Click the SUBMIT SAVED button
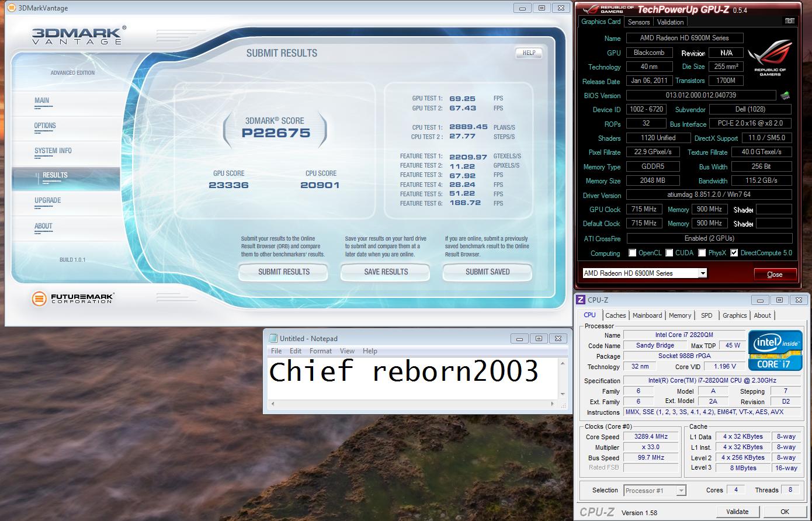Image resolution: width=812 pixels, height=521 pixels. pyautogui.click(x=488, y=272)
